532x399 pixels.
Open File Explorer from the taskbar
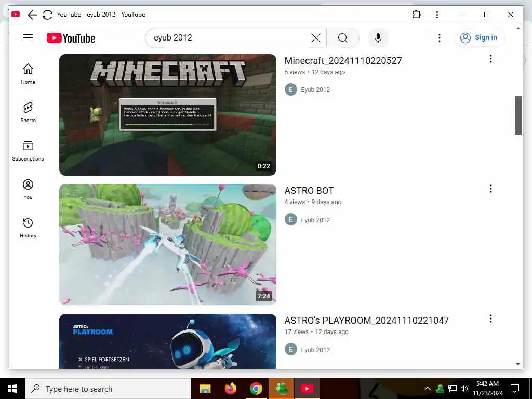[x=205, y=389]
